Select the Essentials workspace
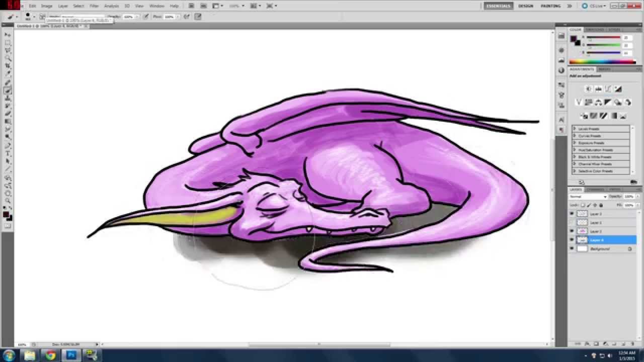 point(499,6)
